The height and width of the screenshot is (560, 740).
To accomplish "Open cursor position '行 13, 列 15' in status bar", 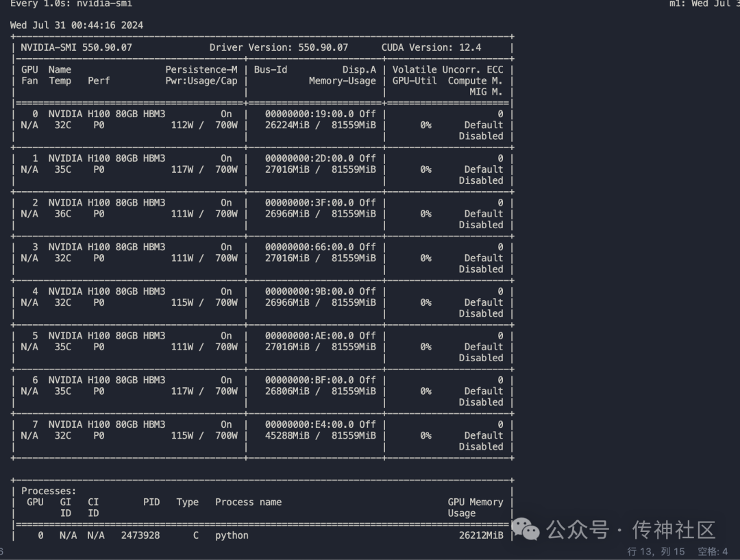I will [656, 552].
